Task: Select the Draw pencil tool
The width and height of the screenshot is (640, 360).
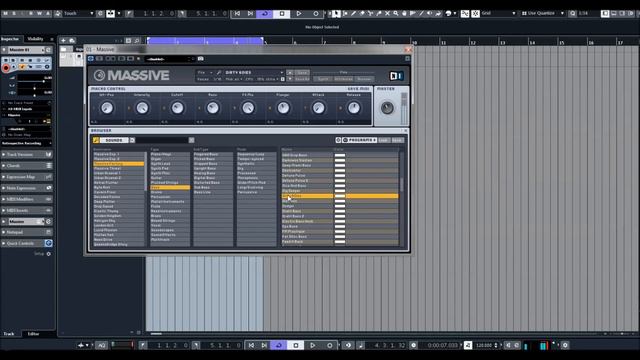Action: coord(353,13)
